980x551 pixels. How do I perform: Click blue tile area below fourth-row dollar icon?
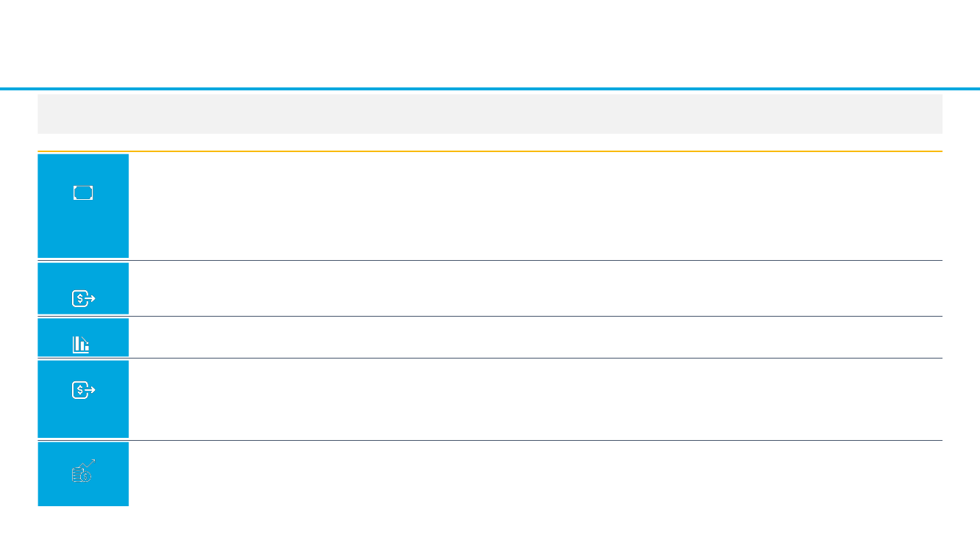(83, 419)
